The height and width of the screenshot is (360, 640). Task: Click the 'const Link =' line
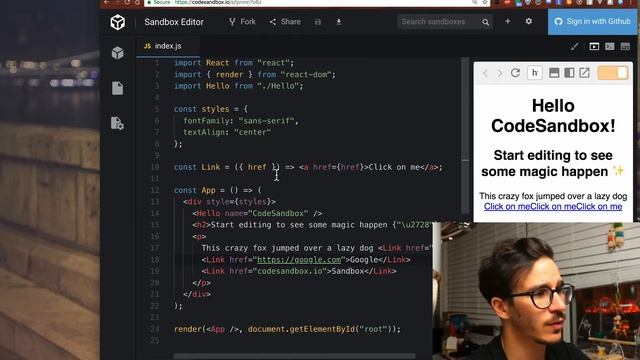pos(308,167)
